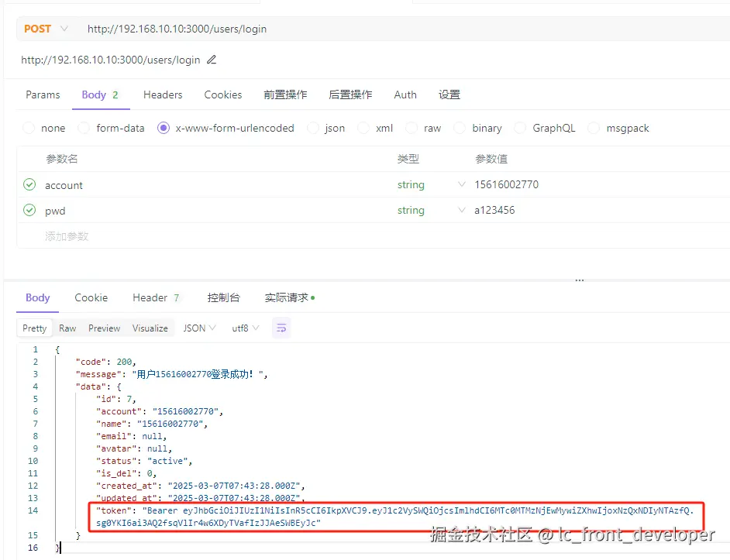Image resolution: width=730 pixels, height=560 pixels.
Task: Open the 控制台 console tab
Action: click(223, 298)
